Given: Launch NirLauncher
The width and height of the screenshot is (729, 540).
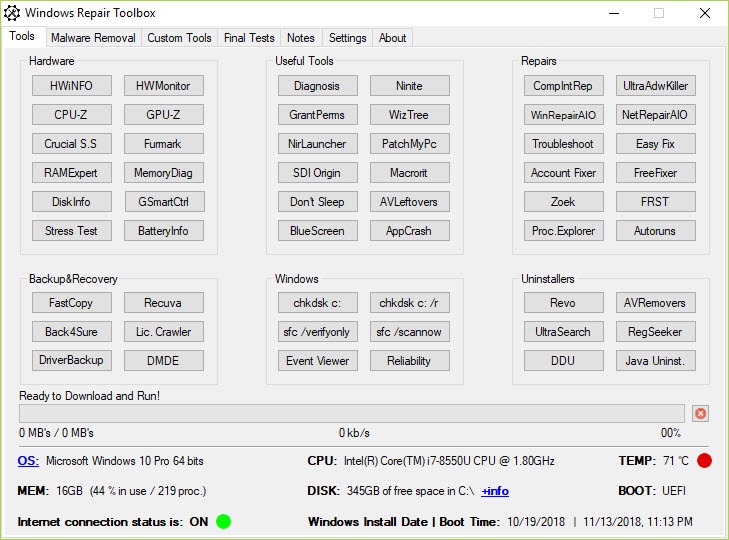Looking at the screenshot, I should pos(318,144).
